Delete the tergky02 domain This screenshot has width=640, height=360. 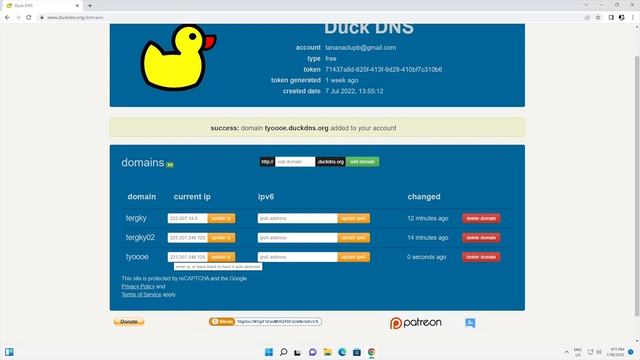(x=481, y=238)
